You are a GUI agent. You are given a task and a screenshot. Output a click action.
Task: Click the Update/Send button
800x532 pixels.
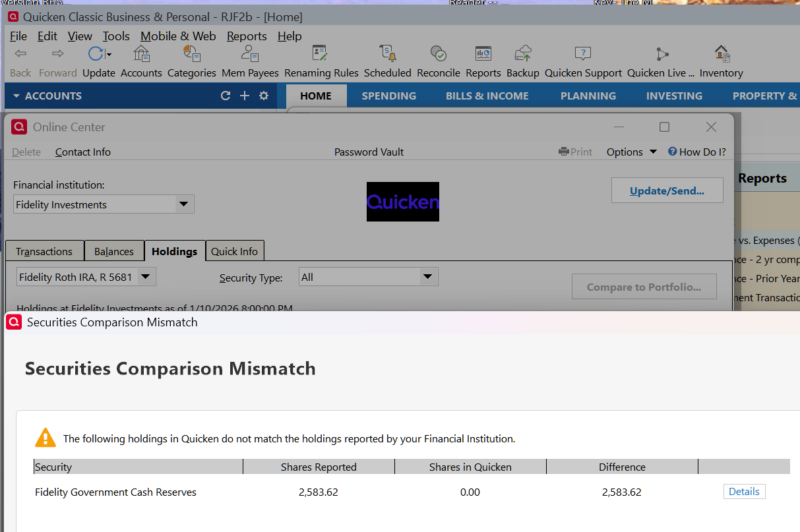coord(667,191)
